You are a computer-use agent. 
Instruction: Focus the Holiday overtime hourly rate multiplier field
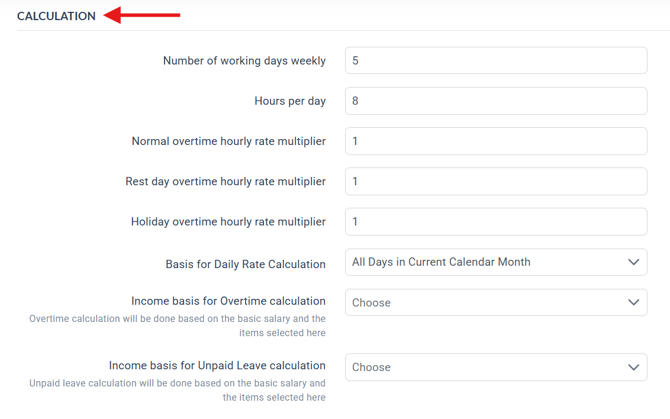496,222
